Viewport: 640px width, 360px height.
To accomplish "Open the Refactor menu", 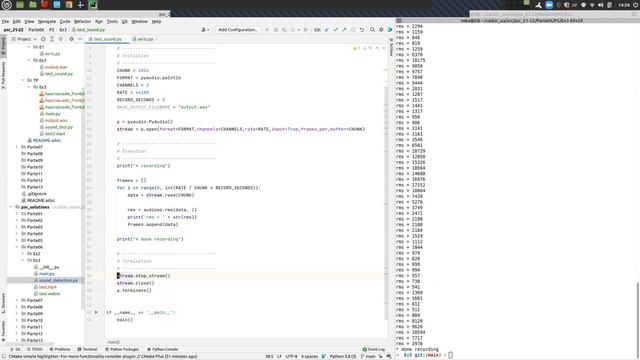I will tap(82, 21).
